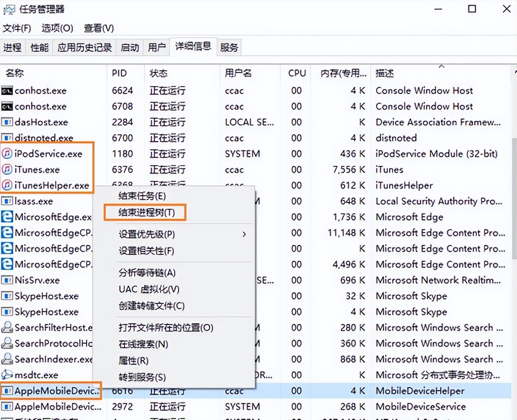This screenshot has width=517, height=420.
Task: Select the Skype icon next to SkypeHost.exe
Action: pyautogui.click(x=8, y=296)
